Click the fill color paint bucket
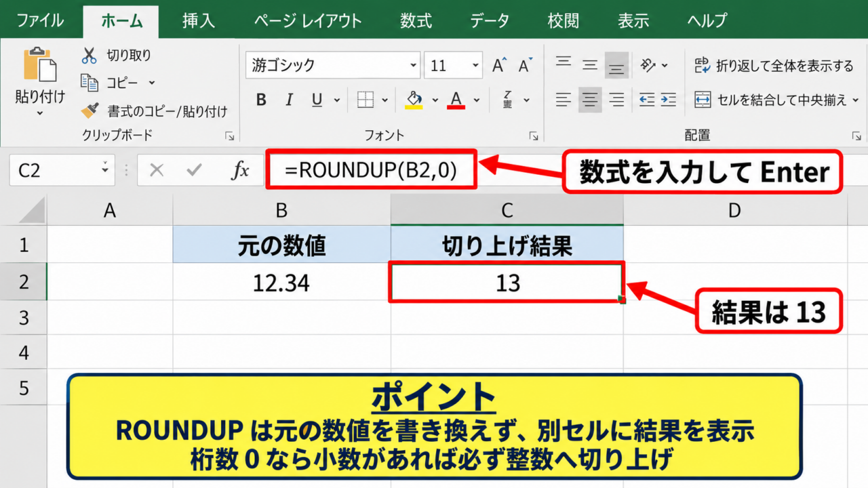868x488 pixels. point(414,100)
